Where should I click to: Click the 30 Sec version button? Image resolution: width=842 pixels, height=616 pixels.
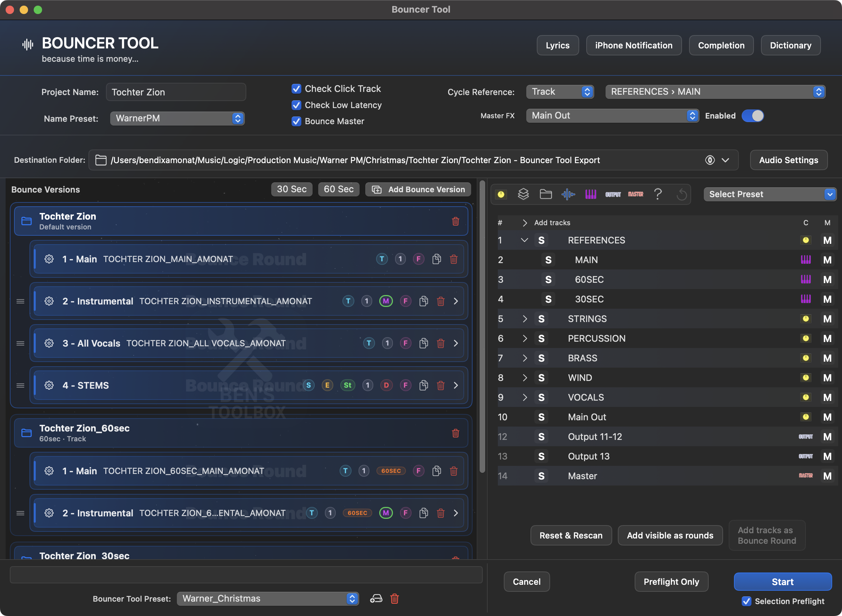[292, 189]
